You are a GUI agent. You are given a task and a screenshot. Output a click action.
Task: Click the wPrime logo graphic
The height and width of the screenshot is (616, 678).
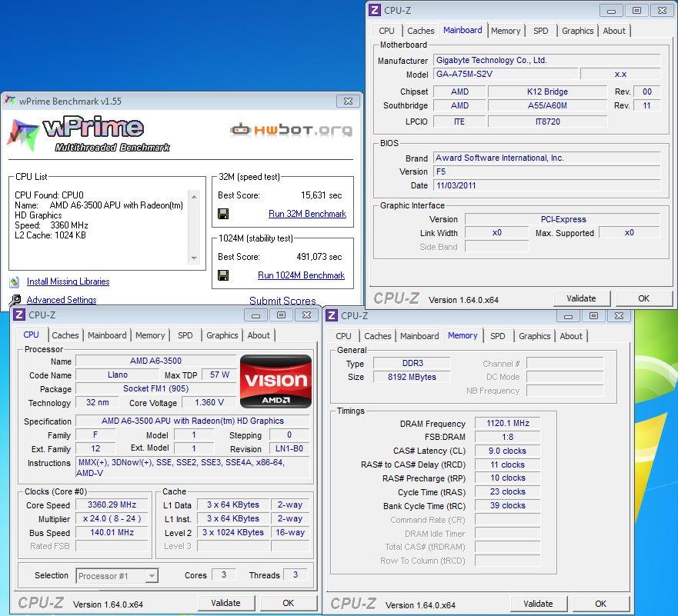pyautogui.click(x=89, y=134)
